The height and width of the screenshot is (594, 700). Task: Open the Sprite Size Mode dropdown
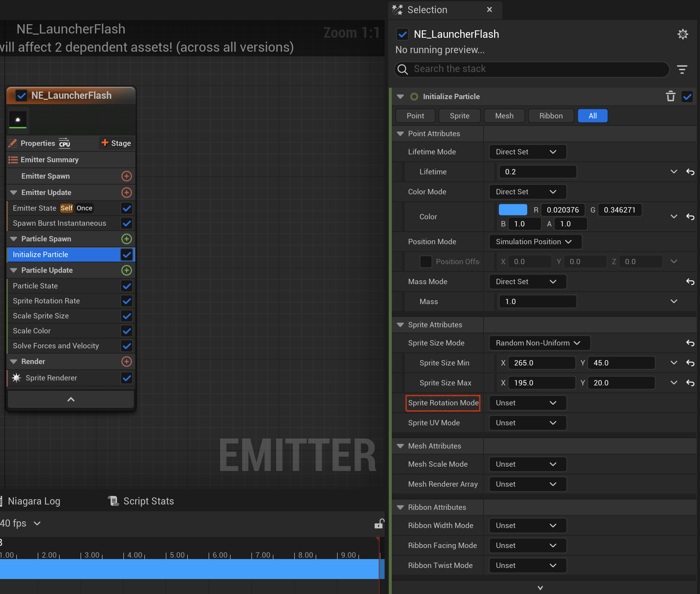coord(539,343)
